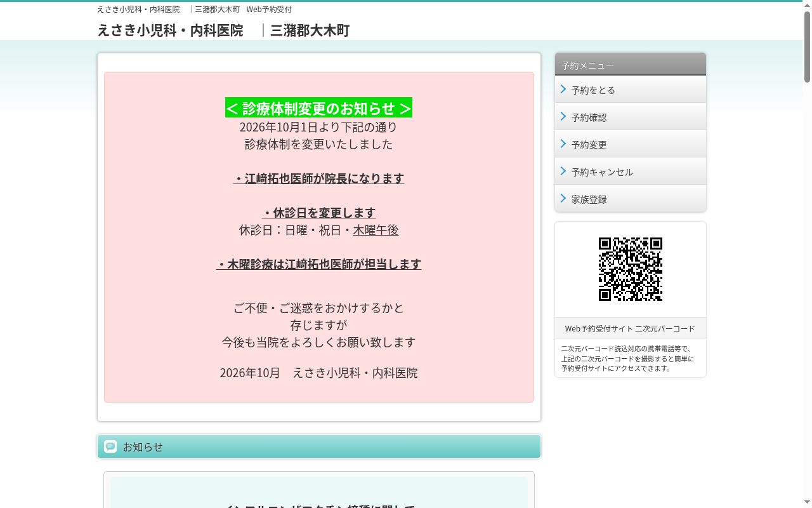Click chevron arrow beside 家族登録
Screen dimensions: 812x508
pyautogui.click(x=563, y=198)
